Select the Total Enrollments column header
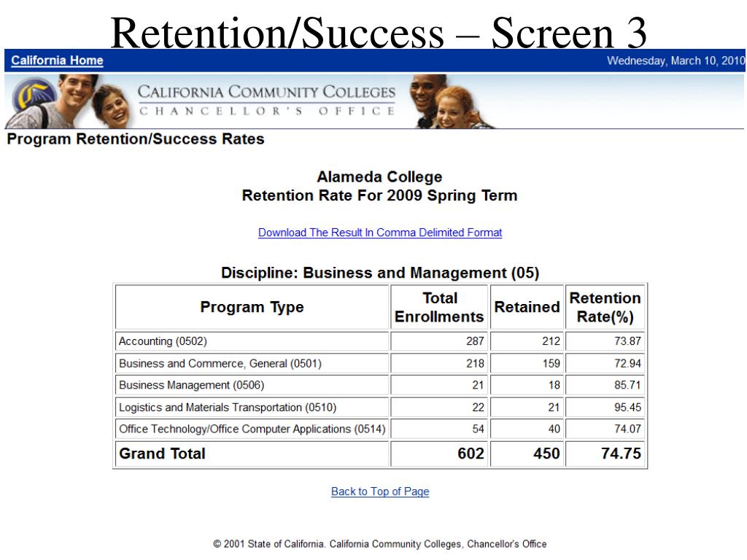Screen dimensions: 747x560 pos(439,307)
